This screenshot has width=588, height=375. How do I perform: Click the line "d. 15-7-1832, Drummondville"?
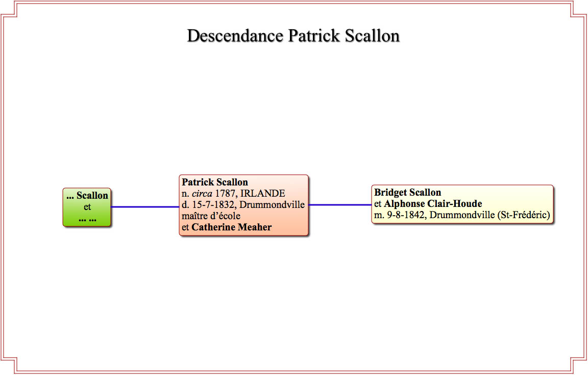pos(243,204)
